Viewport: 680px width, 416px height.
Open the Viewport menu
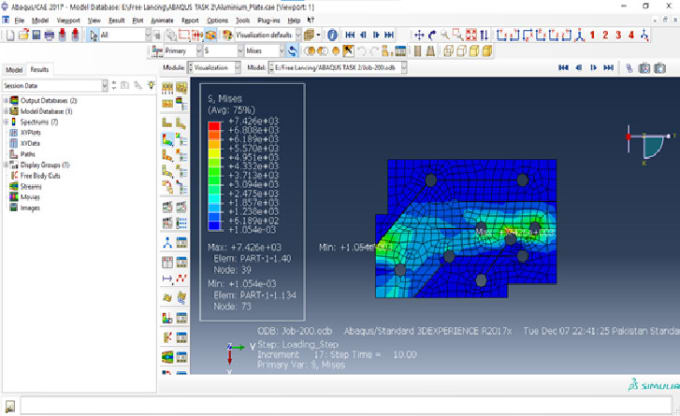(x=68, y=20)
